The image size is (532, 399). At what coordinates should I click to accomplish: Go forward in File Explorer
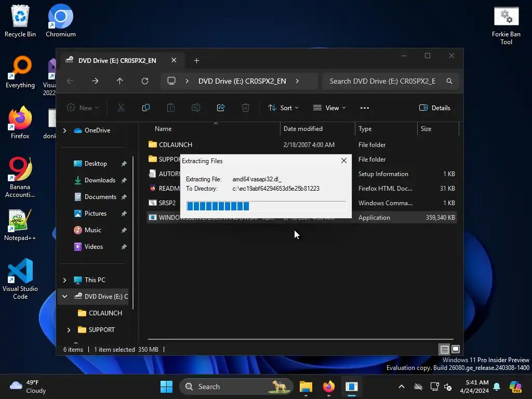click(95, 81)
